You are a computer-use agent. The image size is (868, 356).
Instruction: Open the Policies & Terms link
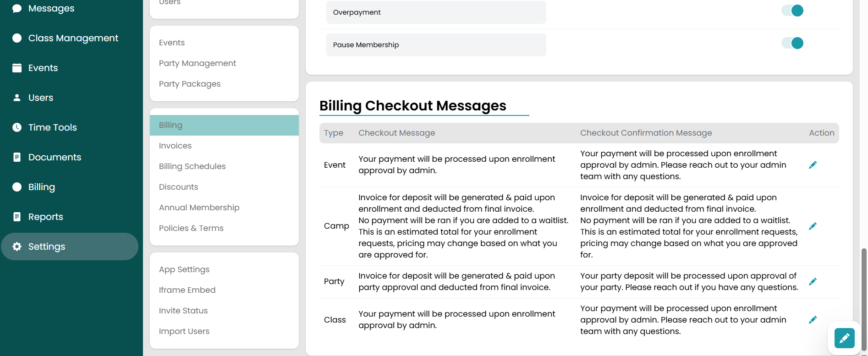point(191,228)
